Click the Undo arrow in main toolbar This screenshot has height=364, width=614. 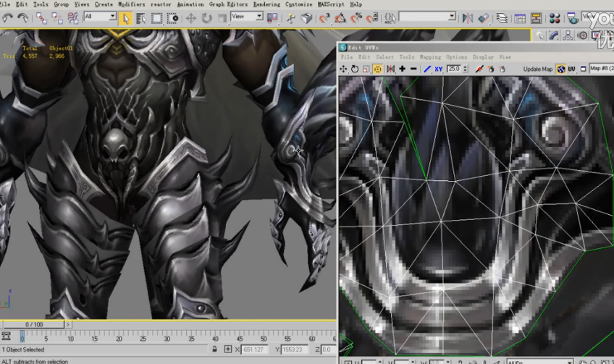point(7,18)
